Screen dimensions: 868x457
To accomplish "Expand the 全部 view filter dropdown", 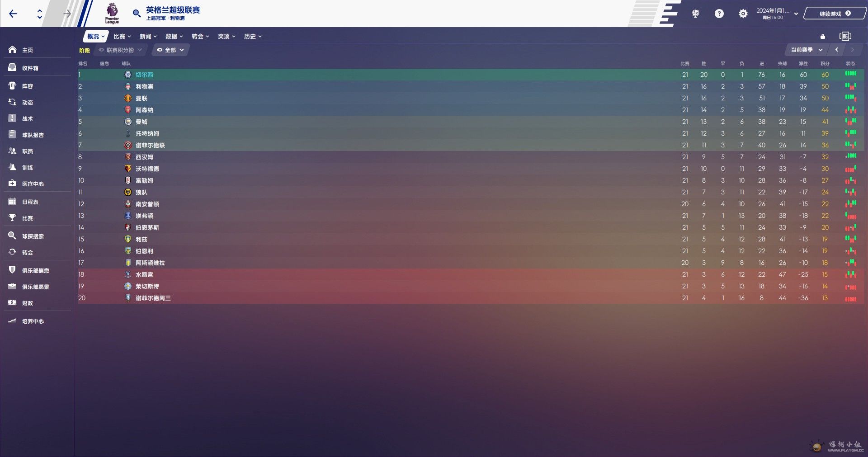I will tap(170, 50).
